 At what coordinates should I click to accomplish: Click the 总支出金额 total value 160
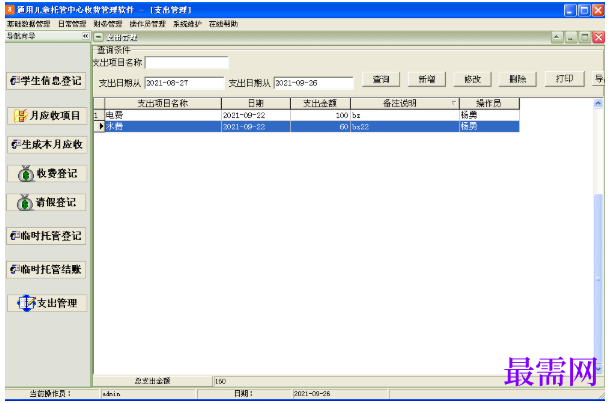click(x=220, y=381)
